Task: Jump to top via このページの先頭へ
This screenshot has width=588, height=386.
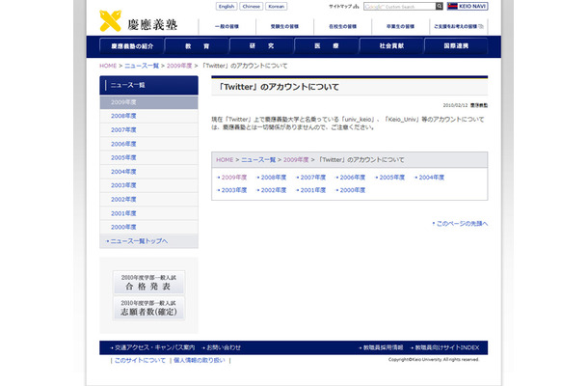Action: click(460, 224)
